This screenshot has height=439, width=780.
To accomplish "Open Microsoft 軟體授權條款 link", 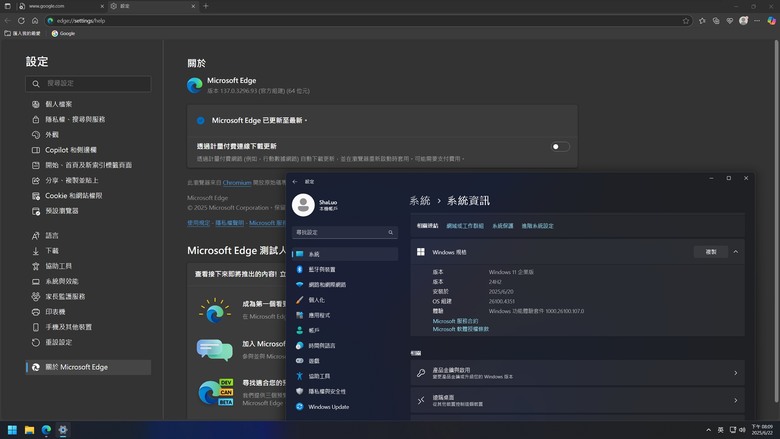I will [x=461, y=329].
